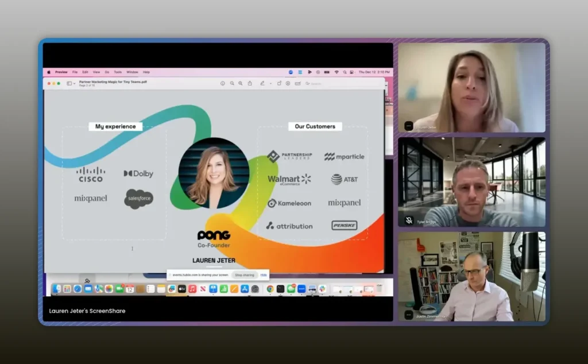588x364 pixels.
Task: Click the Stop sharing button
Action: tap(244, 275)
